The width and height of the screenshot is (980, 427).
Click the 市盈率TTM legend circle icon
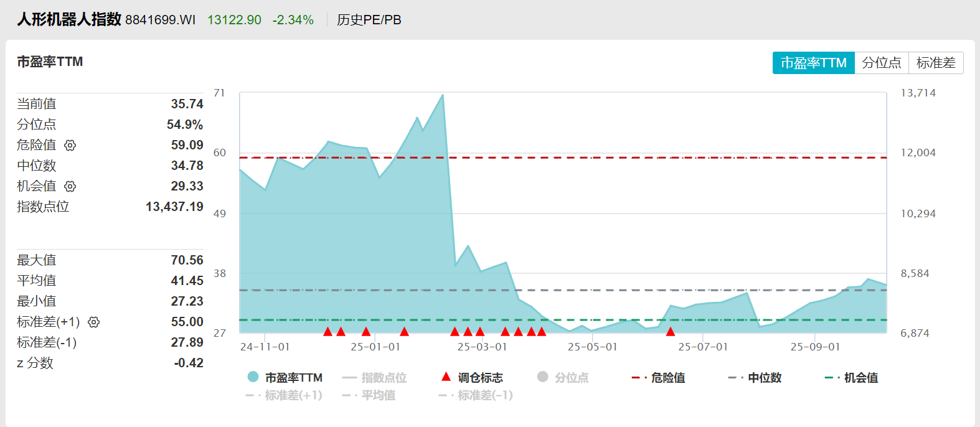pyautogui.click(x=253, y=377)
